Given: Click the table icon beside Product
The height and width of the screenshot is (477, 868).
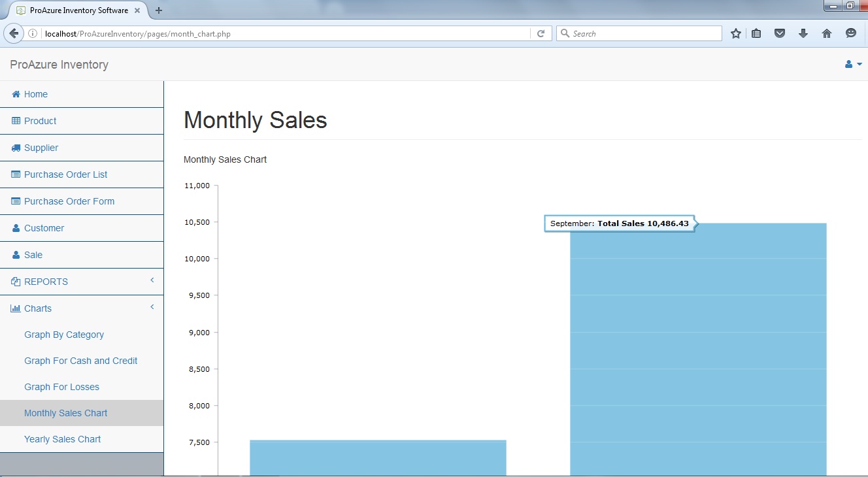Looking at the screenshot, I should [x=16, y=121].
